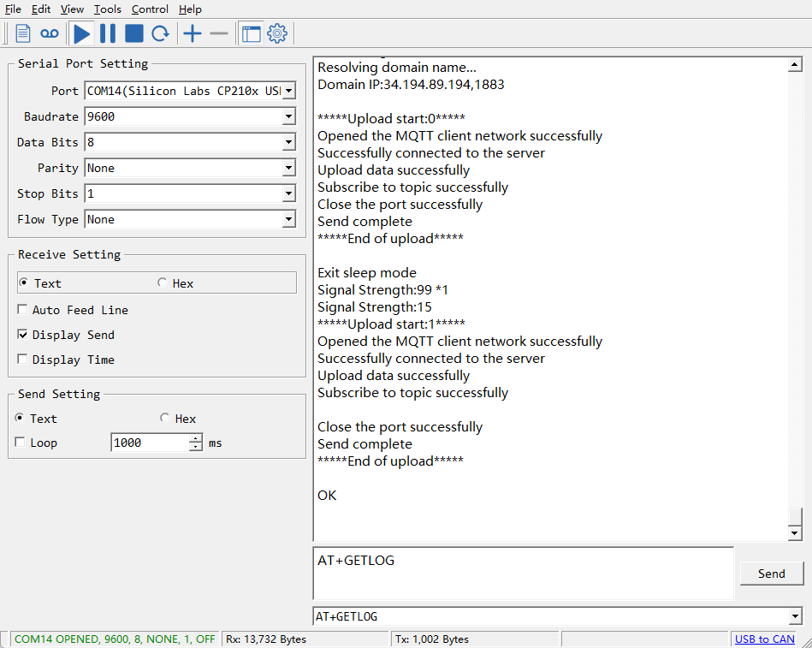The image size is (812, 648).
Task: Click the scroll up arrow of log
Action: coord(795,65)
